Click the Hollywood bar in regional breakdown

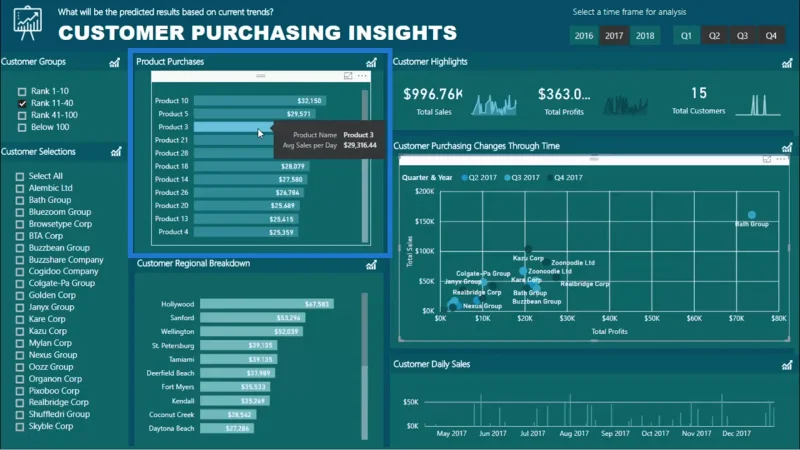[x=267, y=304]
